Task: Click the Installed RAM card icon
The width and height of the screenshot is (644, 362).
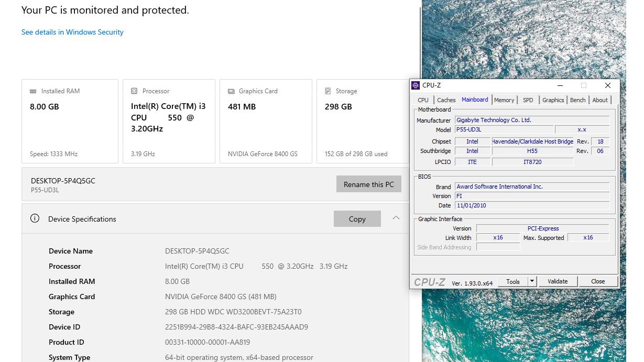Action: (33, 91)
